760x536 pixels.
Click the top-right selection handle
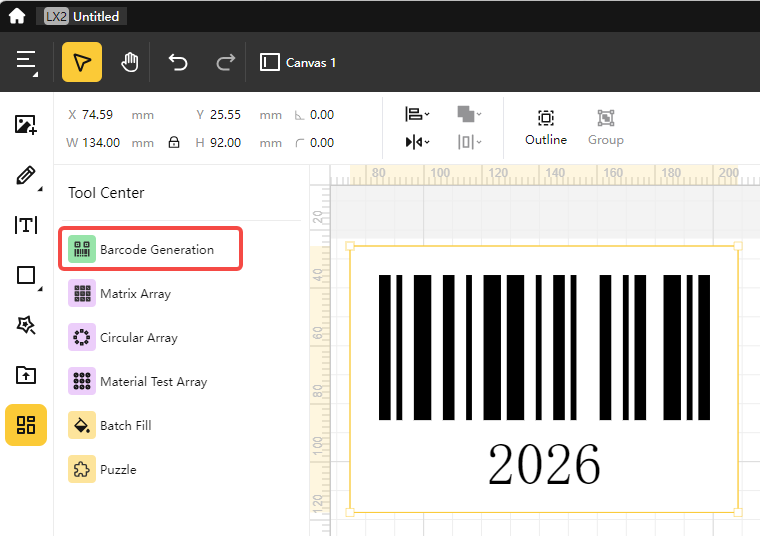click(738, 246)
